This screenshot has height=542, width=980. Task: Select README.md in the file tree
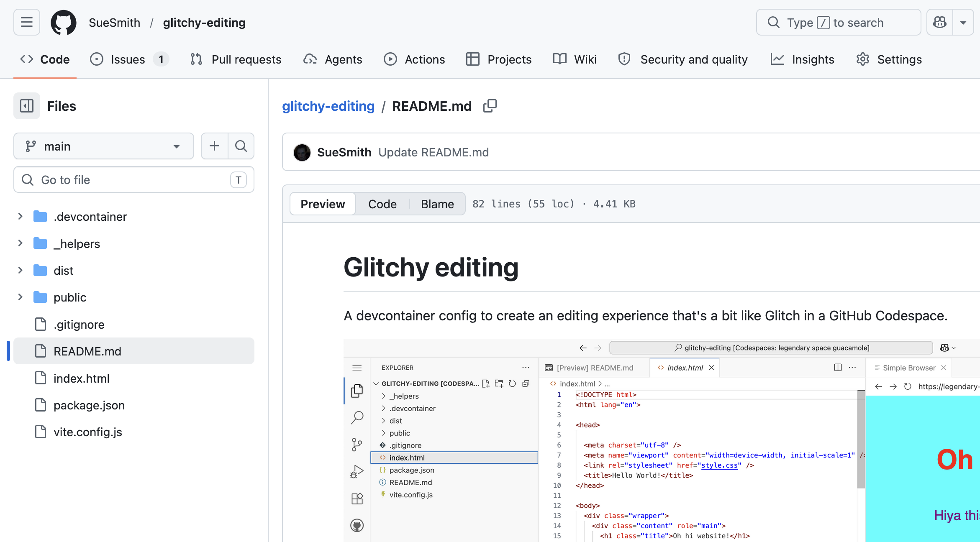(134, 351)
